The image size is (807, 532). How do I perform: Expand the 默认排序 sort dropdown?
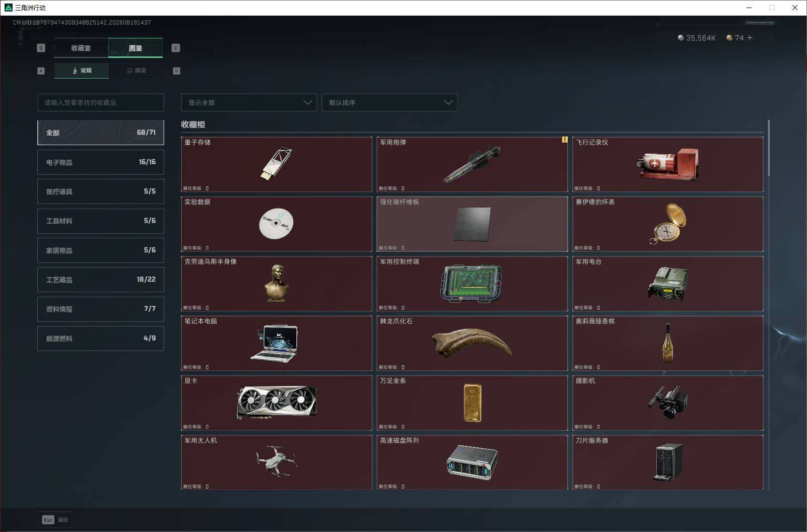[389, 102]
